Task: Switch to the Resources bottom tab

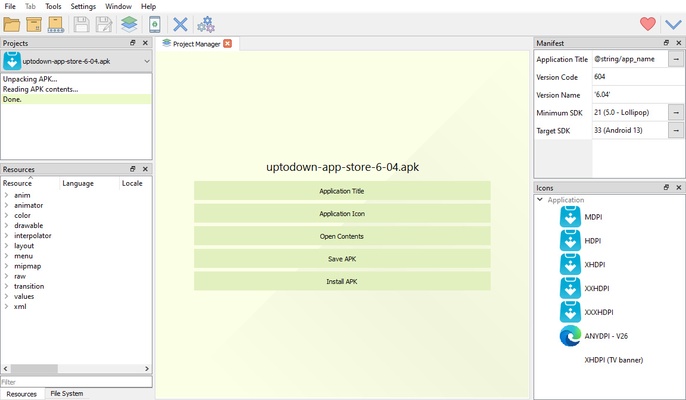Action: pyautogui.click(x=21, y=394)
